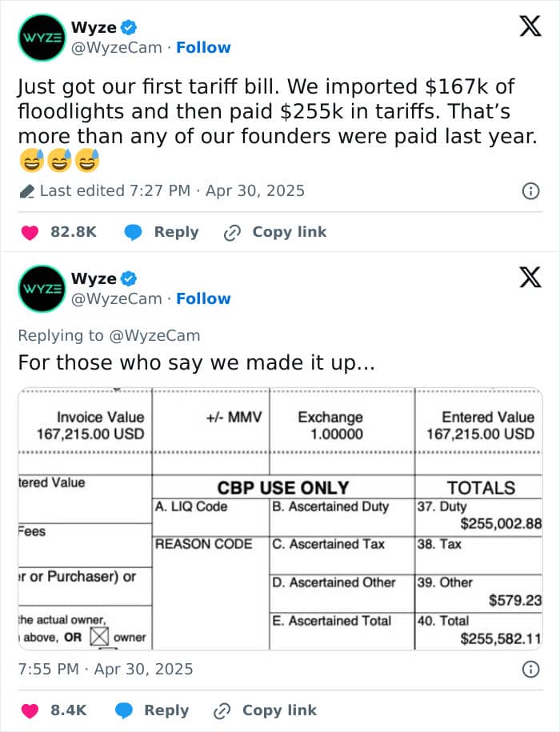560x732 pixels.
Task: Like the first tweet with heart icon
Action: pos(30,232)
